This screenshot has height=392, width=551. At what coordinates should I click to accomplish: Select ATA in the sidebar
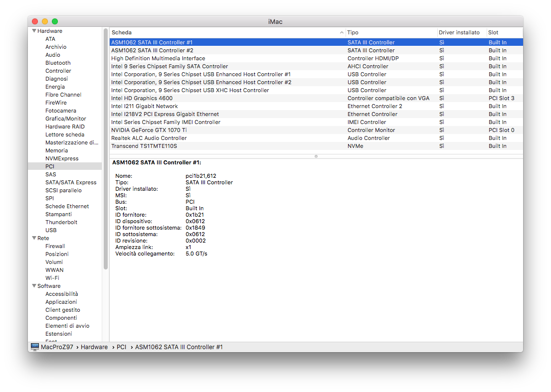click(50, 39)
